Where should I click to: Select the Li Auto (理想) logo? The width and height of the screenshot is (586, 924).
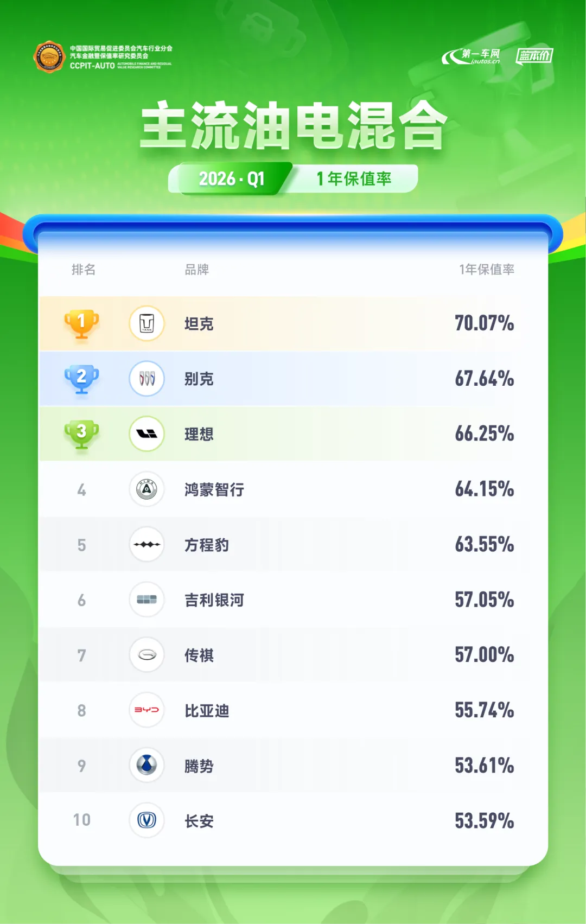[x=146, y=434]
